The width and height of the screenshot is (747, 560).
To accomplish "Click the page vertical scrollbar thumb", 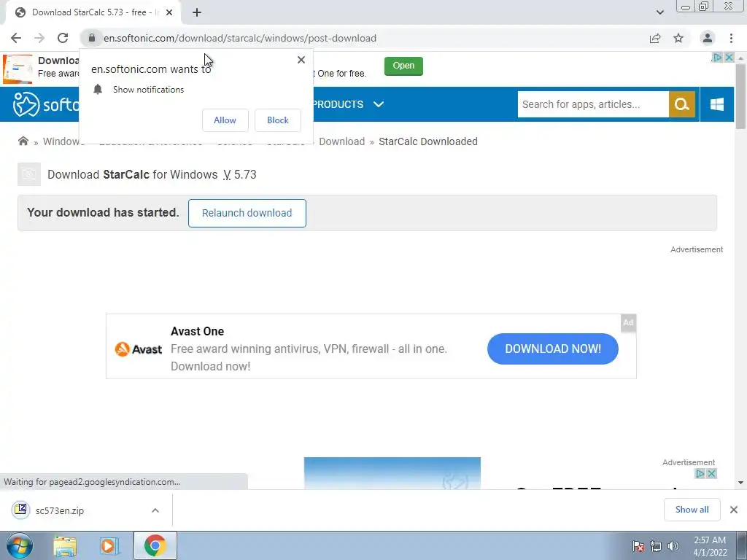I will [740, 96].
